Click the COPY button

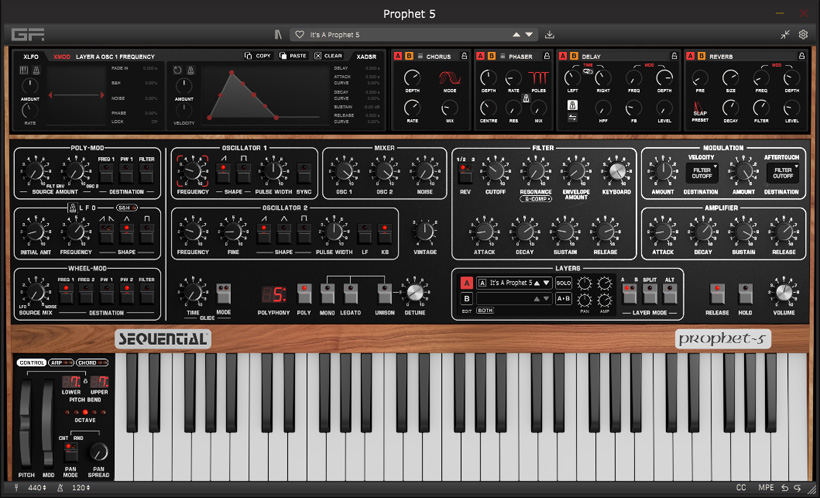coord(258,56)
